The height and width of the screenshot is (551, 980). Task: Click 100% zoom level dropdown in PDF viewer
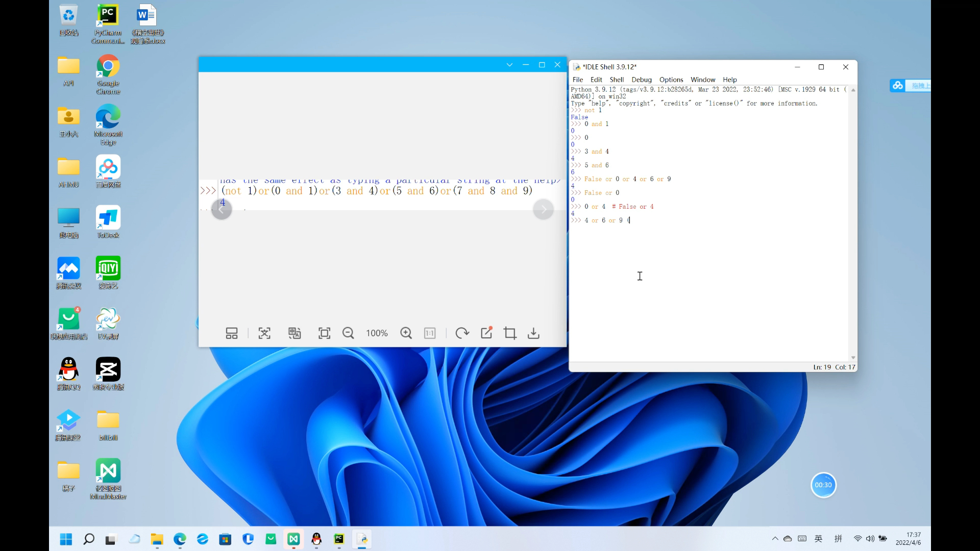tap(377, 332)
